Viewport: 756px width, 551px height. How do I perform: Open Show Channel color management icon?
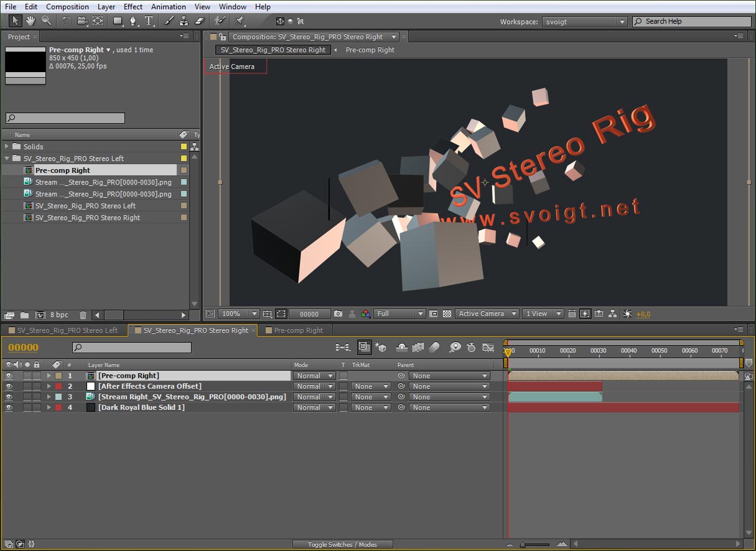pyautogui.click(x=366, y=314)
